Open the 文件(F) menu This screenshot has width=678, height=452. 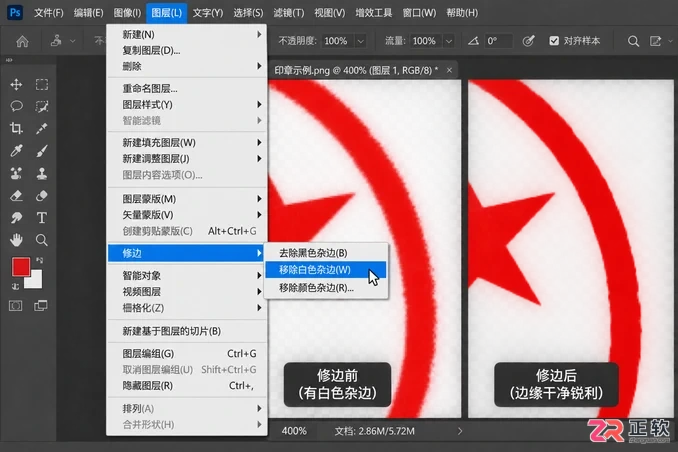pyautogui.click(x=48, y=13)
